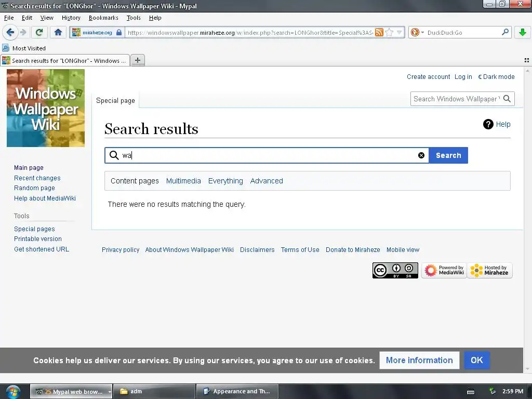
Task: Click Get shortened URL
Action: tap(42, 249)
